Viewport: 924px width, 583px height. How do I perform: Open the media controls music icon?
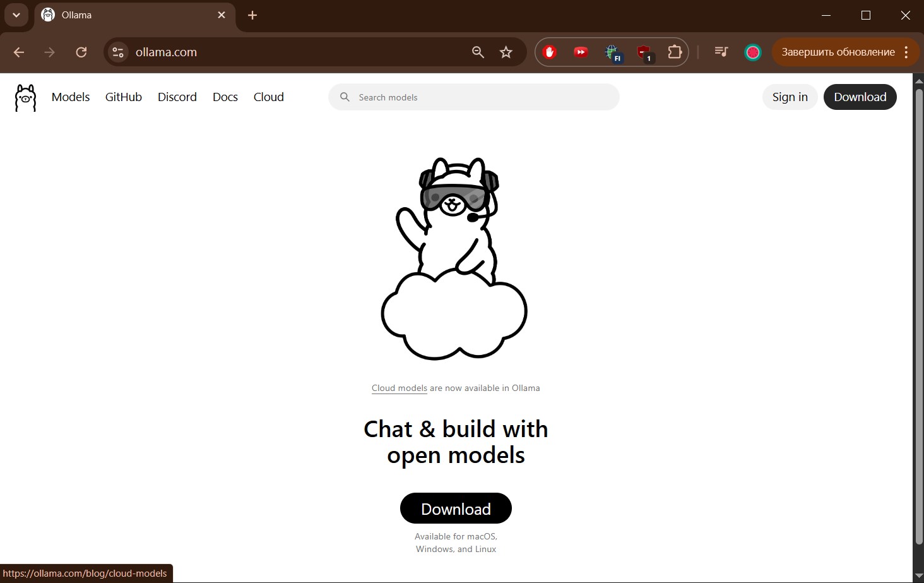click(721, 52)
